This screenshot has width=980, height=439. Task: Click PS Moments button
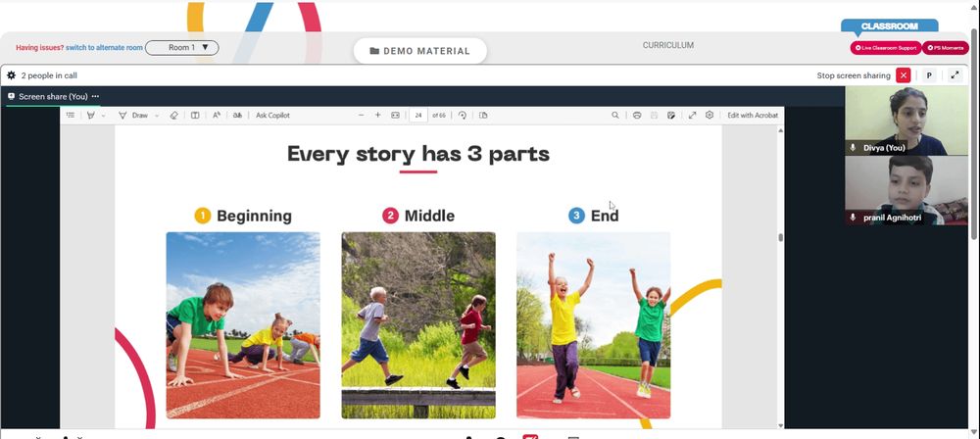[x=946, y=48]
